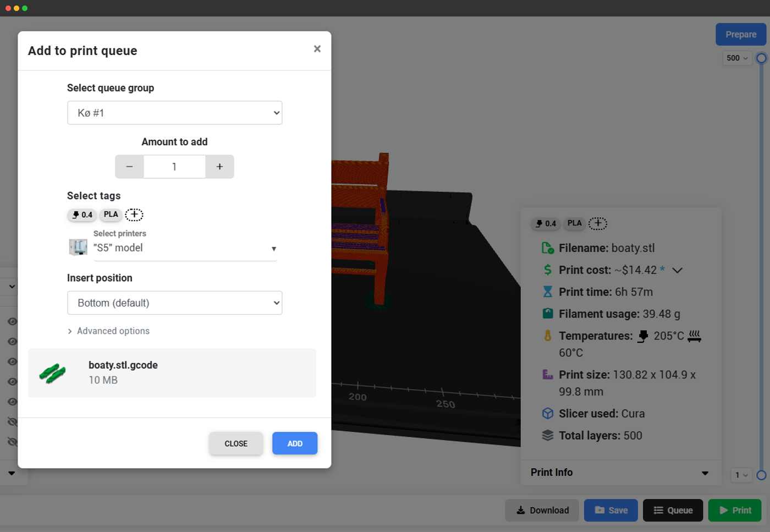770x532 pixels.
Task: Click the Download button
Action: coord(542,511)
